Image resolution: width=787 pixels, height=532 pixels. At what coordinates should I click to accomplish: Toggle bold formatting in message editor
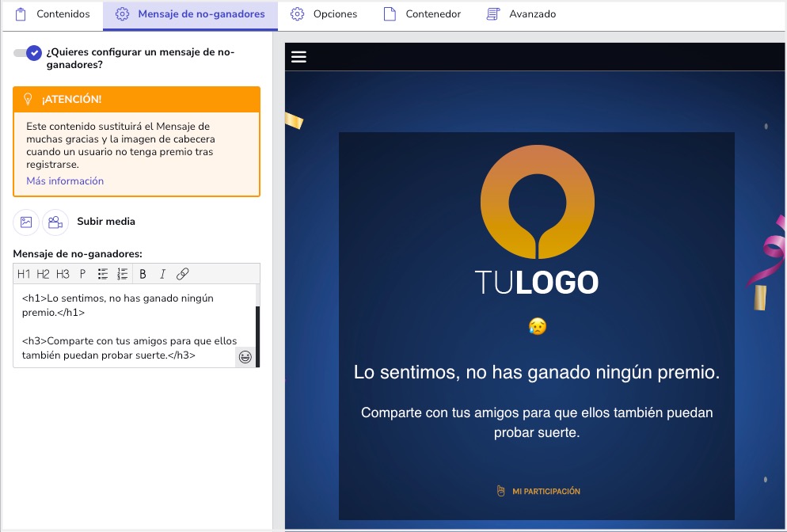tap(143, 274)
